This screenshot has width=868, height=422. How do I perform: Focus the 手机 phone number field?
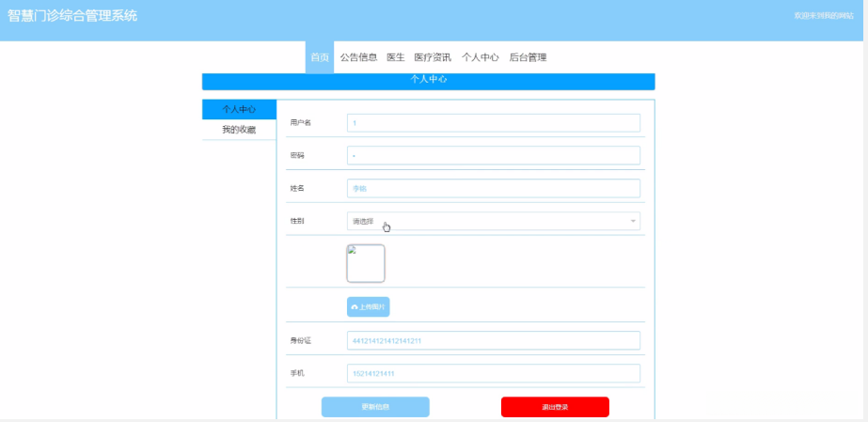[493, 373]
